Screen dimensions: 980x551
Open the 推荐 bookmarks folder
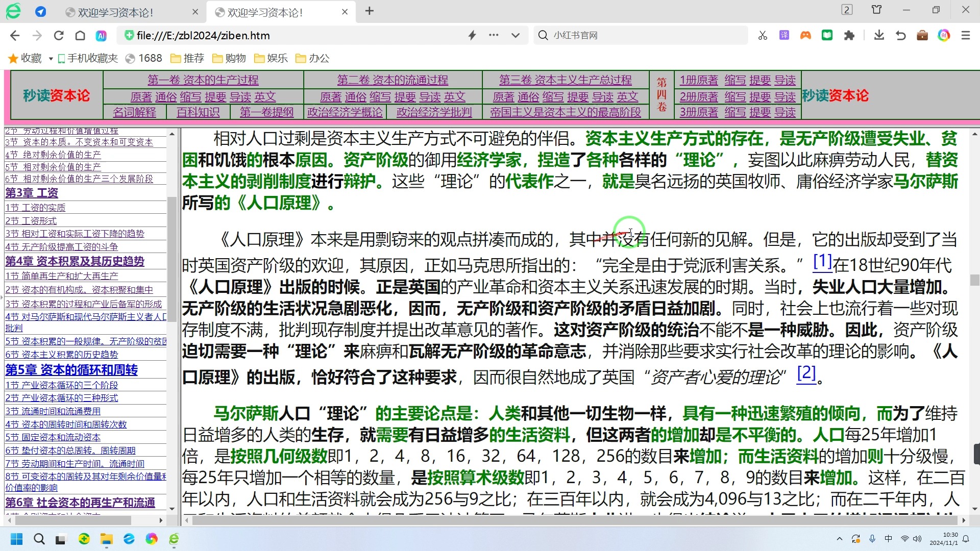click(187, 58)
